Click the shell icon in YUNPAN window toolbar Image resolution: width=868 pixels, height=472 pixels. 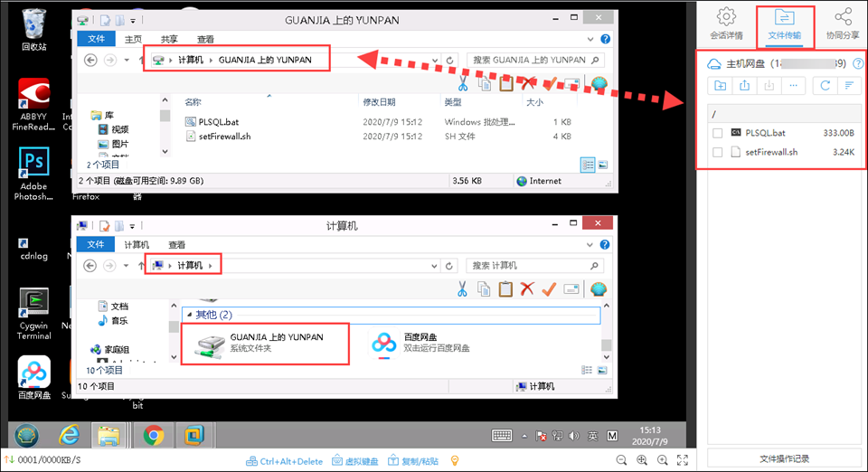(x=599, y=83)
